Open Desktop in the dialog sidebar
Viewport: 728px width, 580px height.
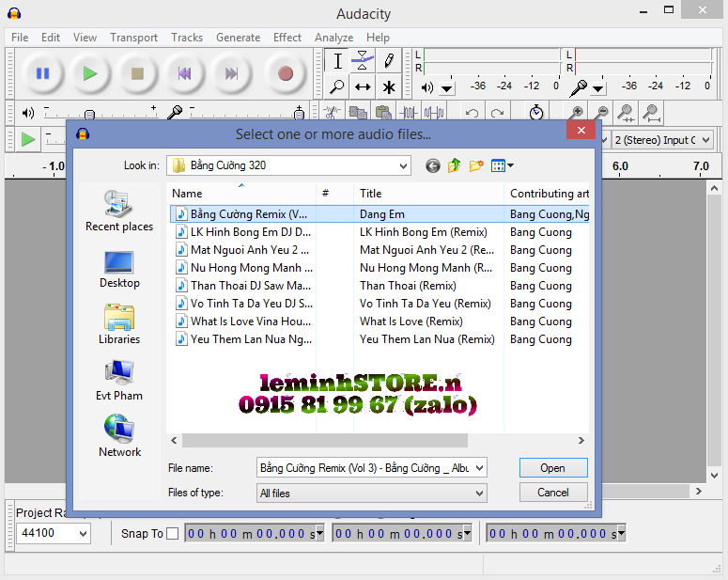coord(119,270)
